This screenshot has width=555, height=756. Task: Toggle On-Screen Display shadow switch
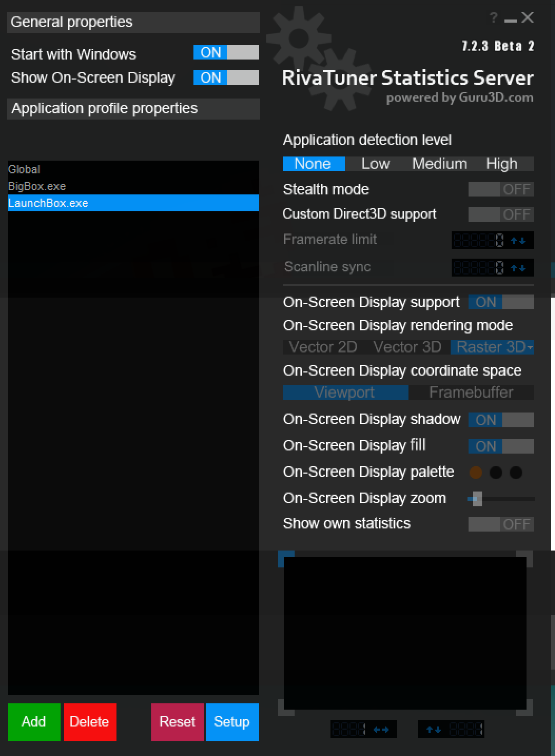[501, 420]
